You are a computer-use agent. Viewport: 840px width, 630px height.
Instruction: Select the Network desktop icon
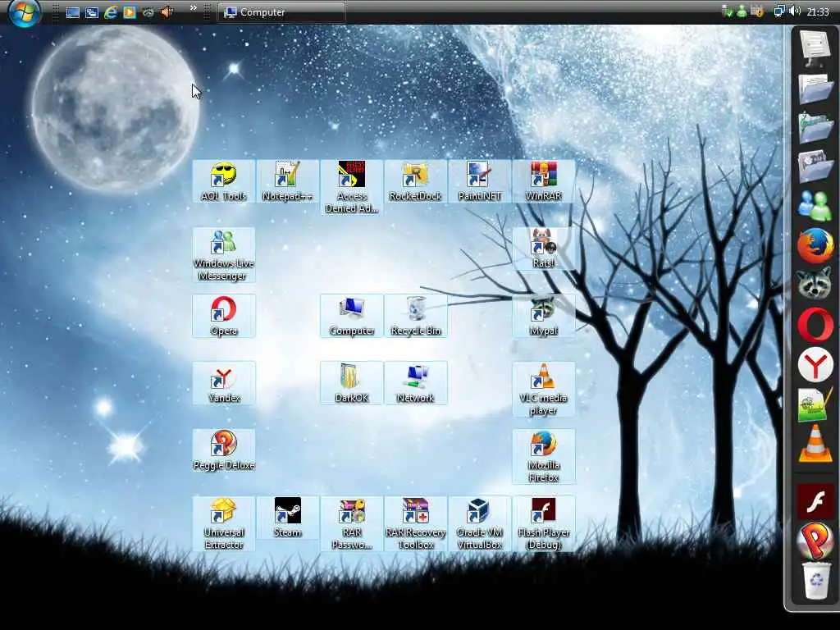coord(415,383)
